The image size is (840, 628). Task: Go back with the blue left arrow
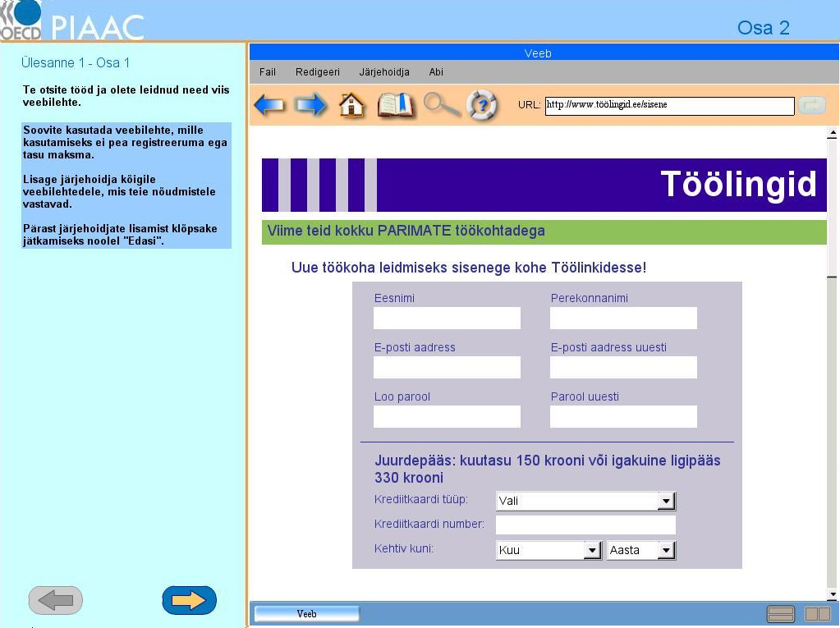(269, 104)
